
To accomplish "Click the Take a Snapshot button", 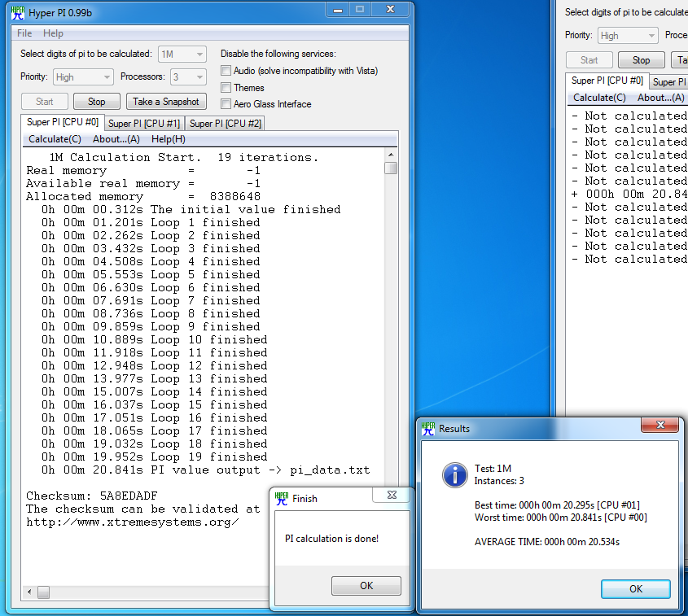I will 165,102.
